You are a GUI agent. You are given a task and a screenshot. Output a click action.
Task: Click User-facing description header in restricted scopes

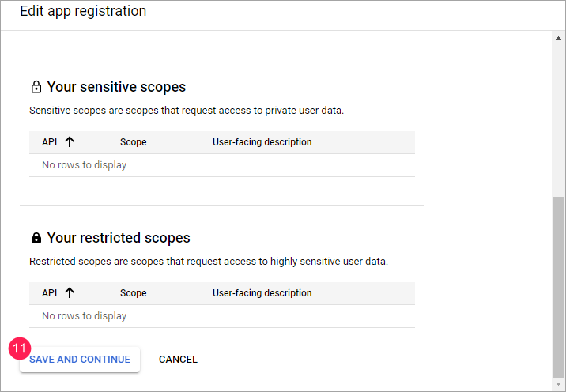click(262, 293)
